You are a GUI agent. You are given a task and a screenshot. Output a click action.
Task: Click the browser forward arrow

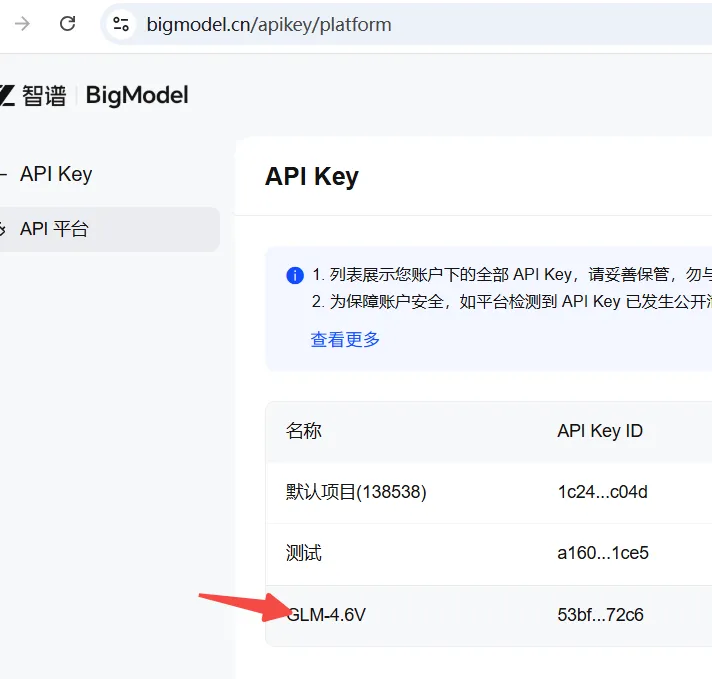(22, 24)
